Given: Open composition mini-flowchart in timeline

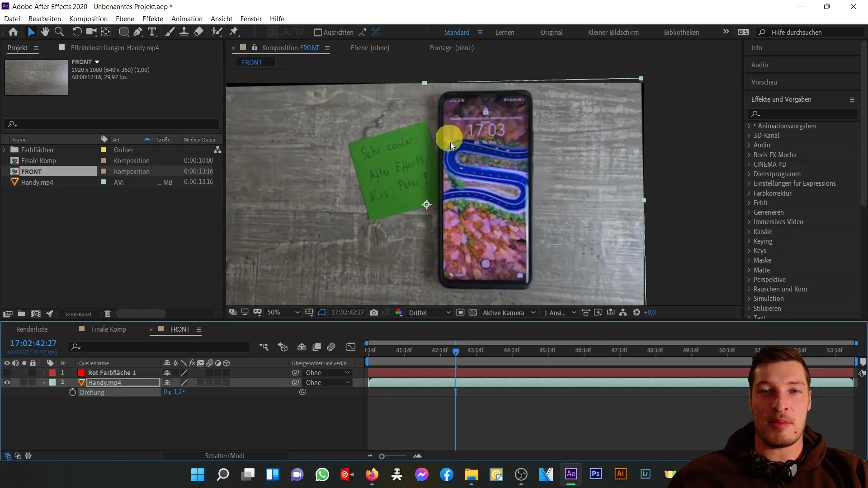Looking at the screenshot, I should point(264,347).
